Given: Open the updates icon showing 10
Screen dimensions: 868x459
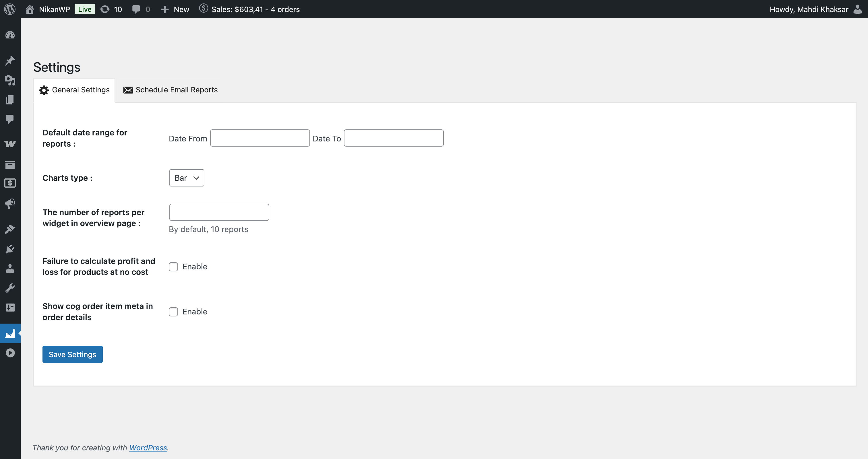Looking at the screenshot, I should 111,9.
